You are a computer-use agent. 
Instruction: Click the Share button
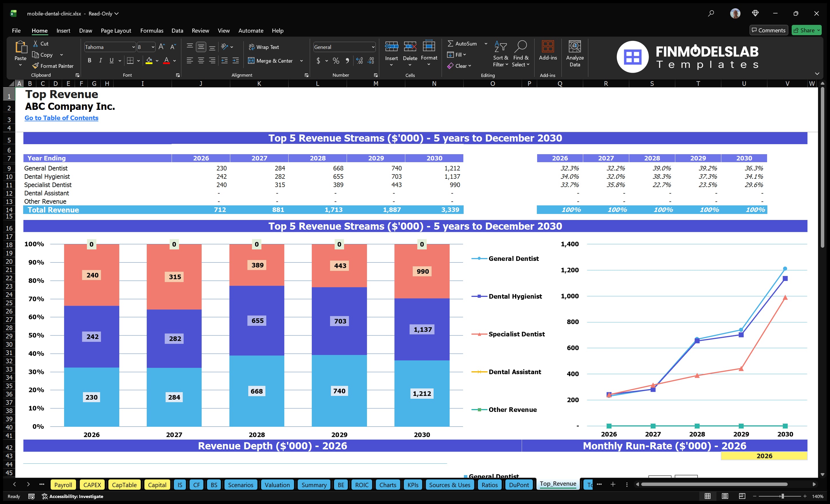pos(806,30)
